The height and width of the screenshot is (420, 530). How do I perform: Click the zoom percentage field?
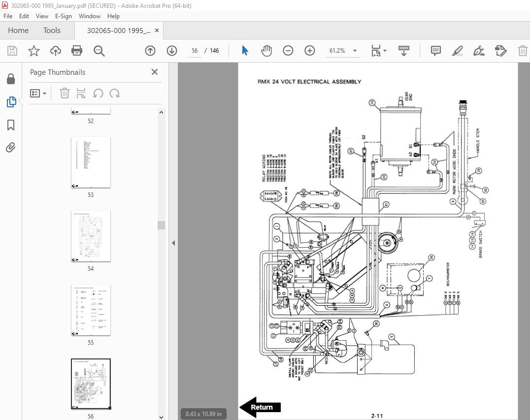(337, 51)
